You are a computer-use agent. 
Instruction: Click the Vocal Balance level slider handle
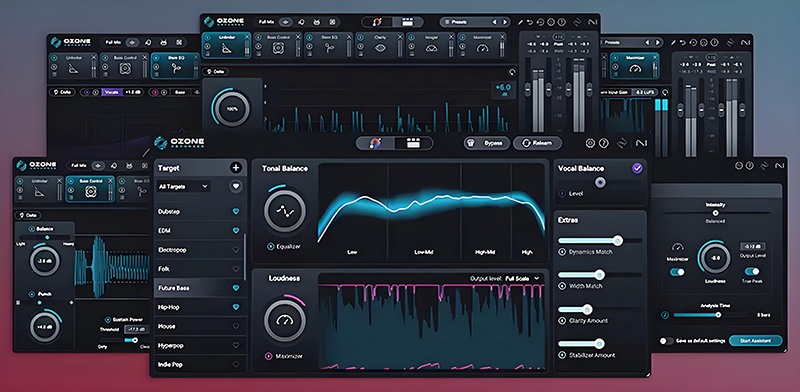tap(601, 183)
